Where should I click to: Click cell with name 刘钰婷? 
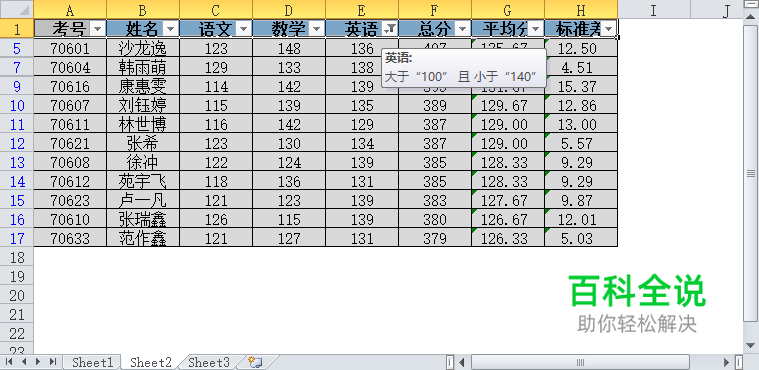tap(143, 105)
